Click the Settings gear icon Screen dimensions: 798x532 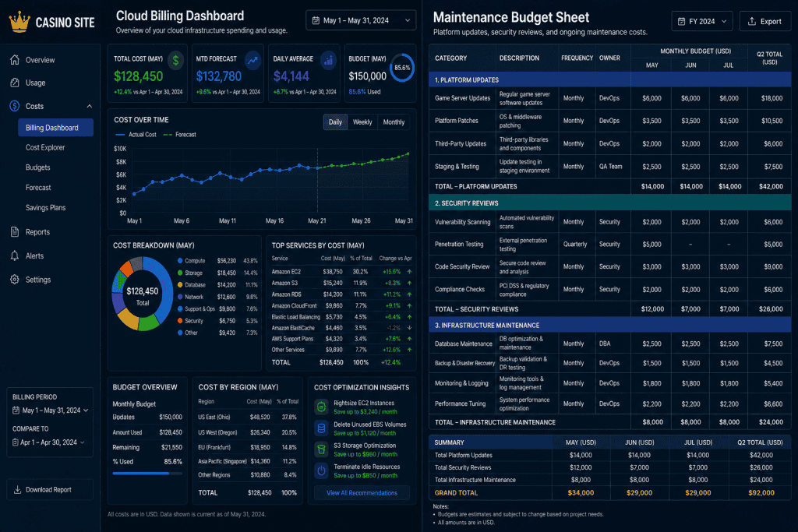click(x=15, y=279)
